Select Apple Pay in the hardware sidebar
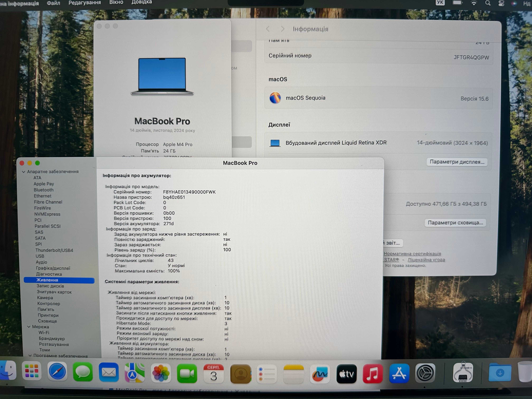 click(44, 184)
